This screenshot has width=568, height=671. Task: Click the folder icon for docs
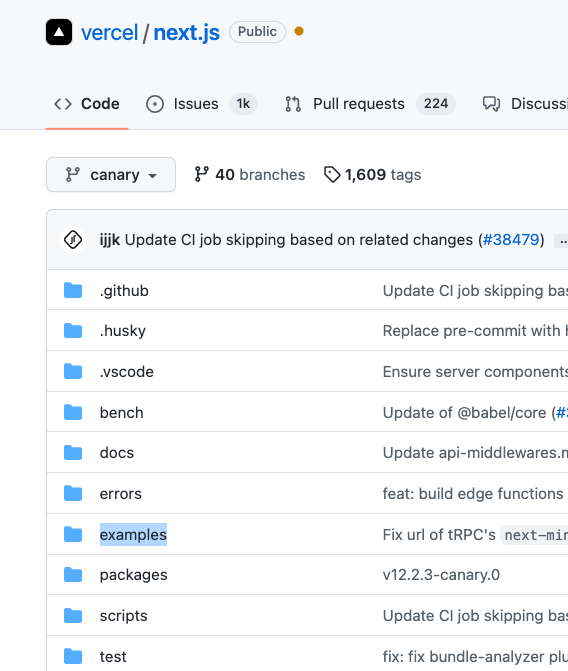pyautogui.click(x=73, y=452)
